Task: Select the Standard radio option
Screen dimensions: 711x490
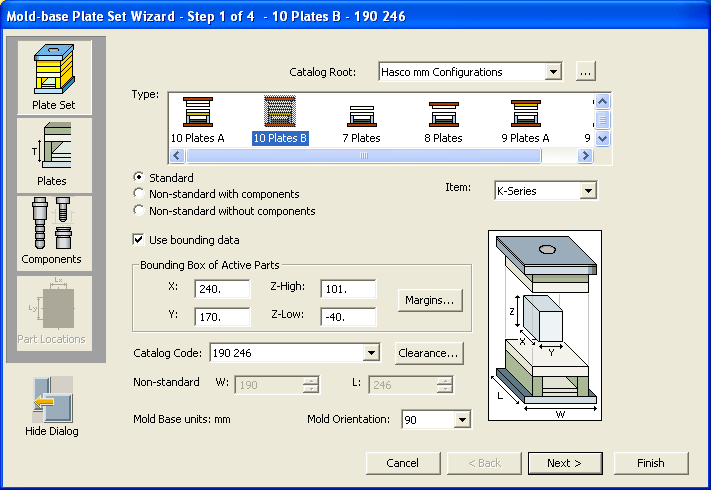Action: 139,177
